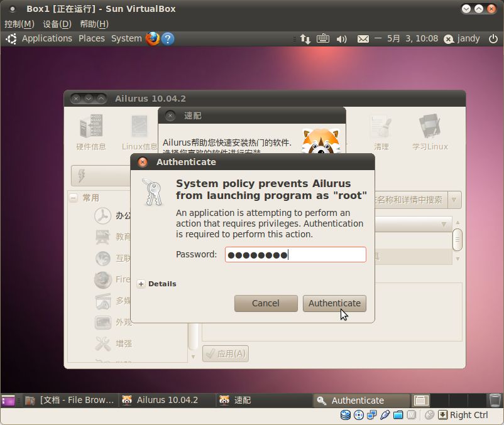Open the 帮助(H) VirtualBox menu
Image resolution: width=504 pixels, height=425 pixels.
(x=94, y=24)
